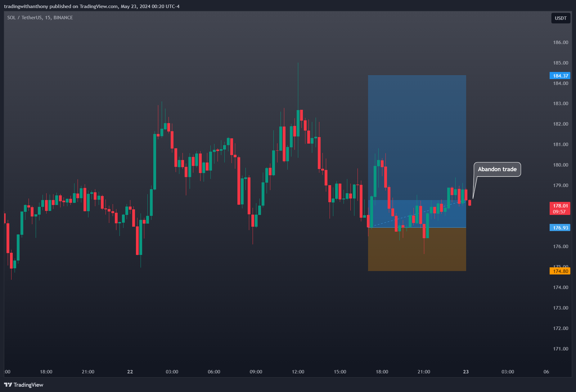Click the 180.00 price axis label

coord(560,165)
